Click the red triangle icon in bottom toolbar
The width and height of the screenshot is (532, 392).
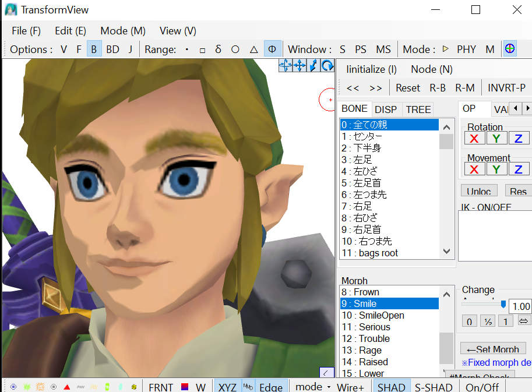click(67, 387)
